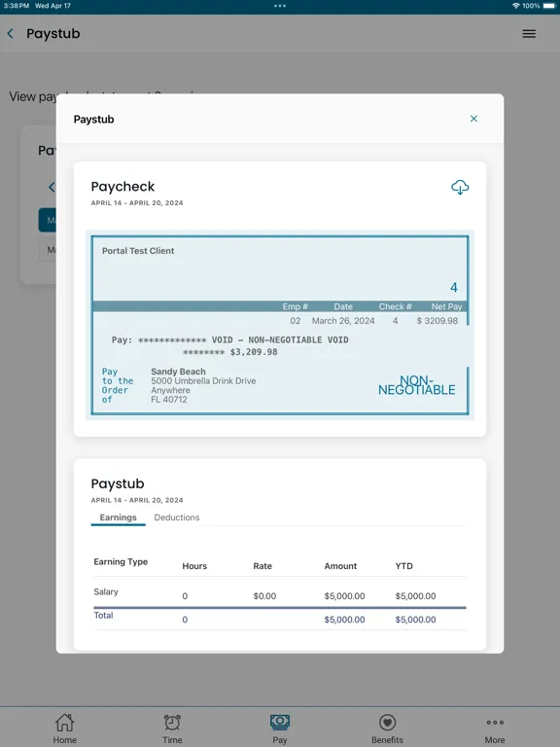This screenshot has width=560, height=747.
Task: Close the Paystub dialog
Action: (473, 119)
